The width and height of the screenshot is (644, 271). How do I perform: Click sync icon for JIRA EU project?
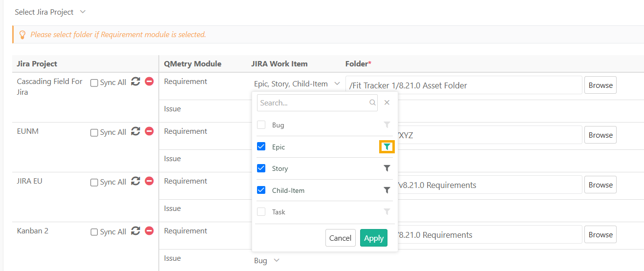136,182
